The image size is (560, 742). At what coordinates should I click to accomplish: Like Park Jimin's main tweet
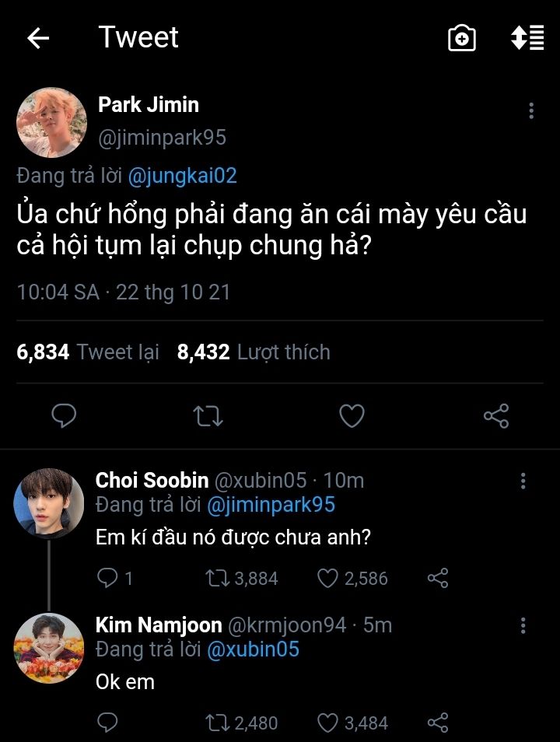pyautogui.click(x=352, y=416)
